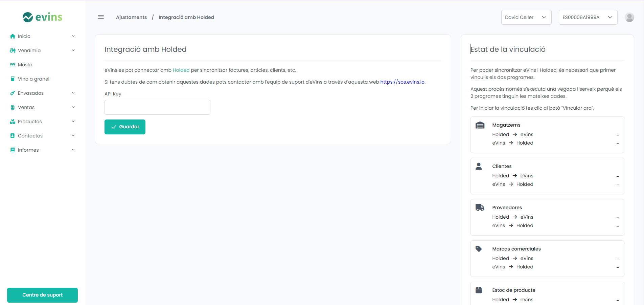This screenshot has height=305, width=644.
Task: Focus the API Key input field
Action: tap(157, 107)
